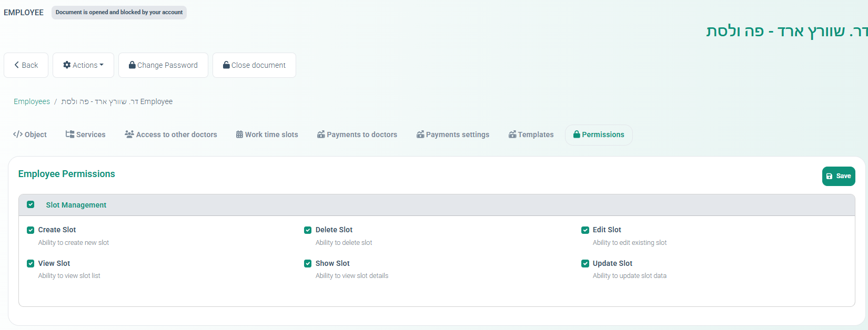868x330 pixels.
Task: Toggle the Delete Slot checkbox
Action: 308,230
